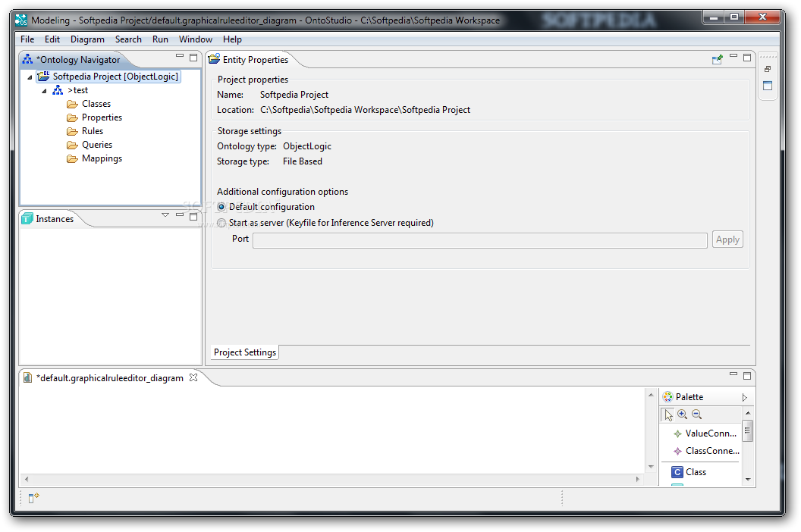Click Palette scroll down arrow

(x=748, y=480)
